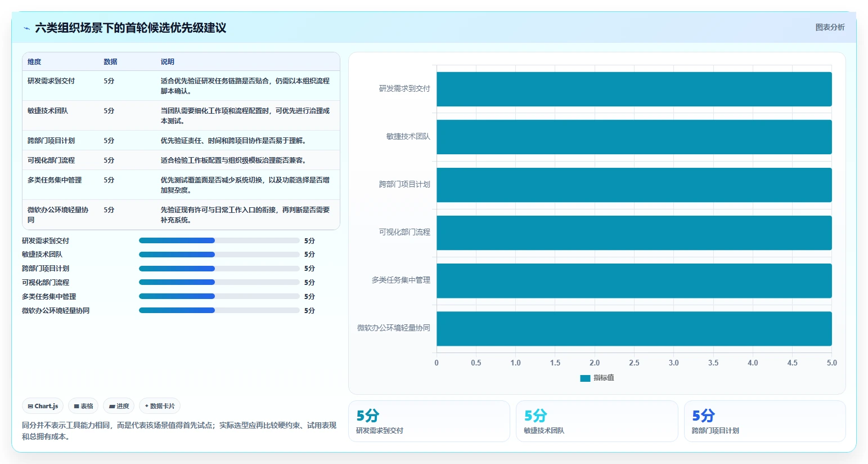Click the 六类组织场景下的首轮候选优先级建议 title
868x464 pixels.
pos(131,28)
